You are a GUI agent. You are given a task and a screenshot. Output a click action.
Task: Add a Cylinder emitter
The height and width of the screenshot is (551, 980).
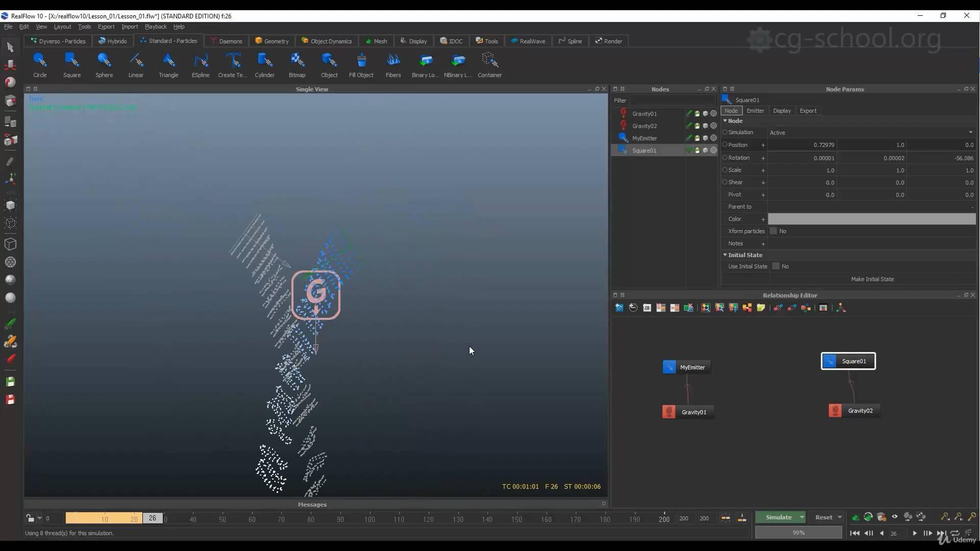(x=264, y=65)
